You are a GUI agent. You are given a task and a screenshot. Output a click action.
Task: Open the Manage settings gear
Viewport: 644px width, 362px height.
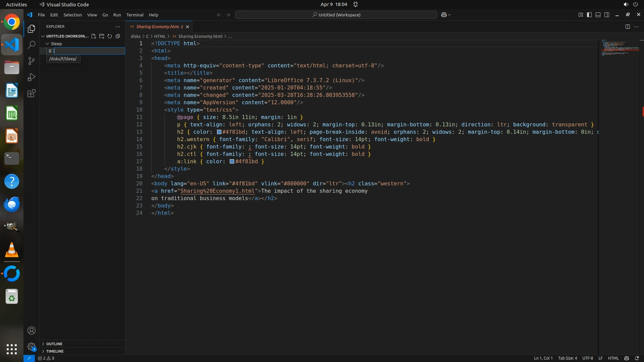coord(32,347)
